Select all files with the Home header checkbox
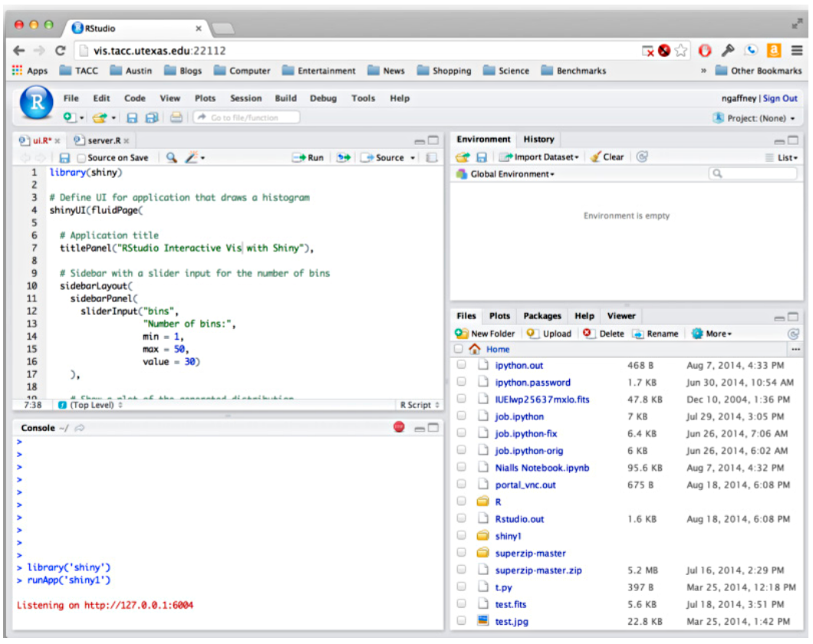Viewport: 813px width, 644px height. click(459, 349)
